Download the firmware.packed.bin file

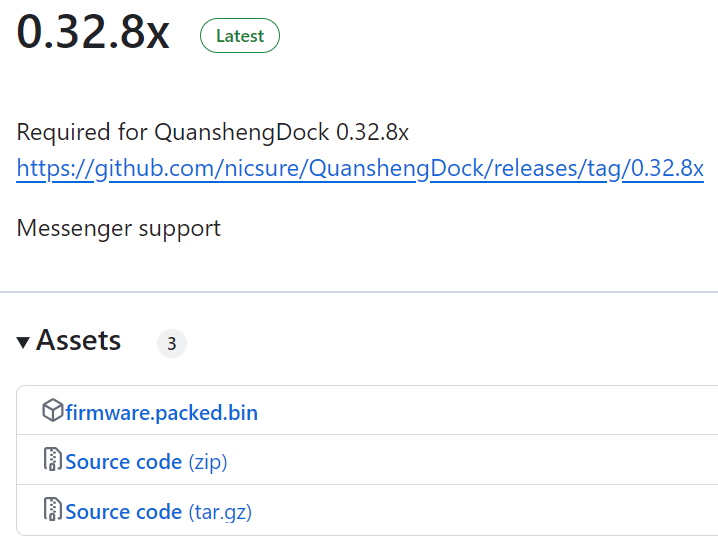click(x=162, y=413)
